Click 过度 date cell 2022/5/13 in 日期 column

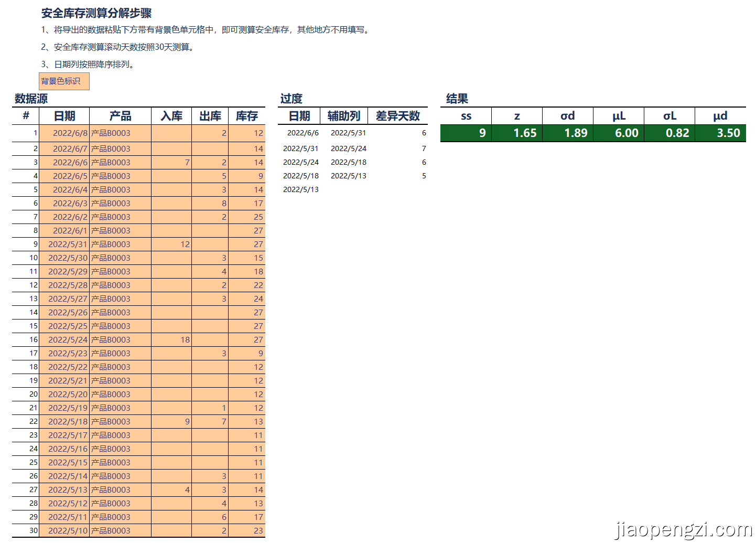click(299, 190)
